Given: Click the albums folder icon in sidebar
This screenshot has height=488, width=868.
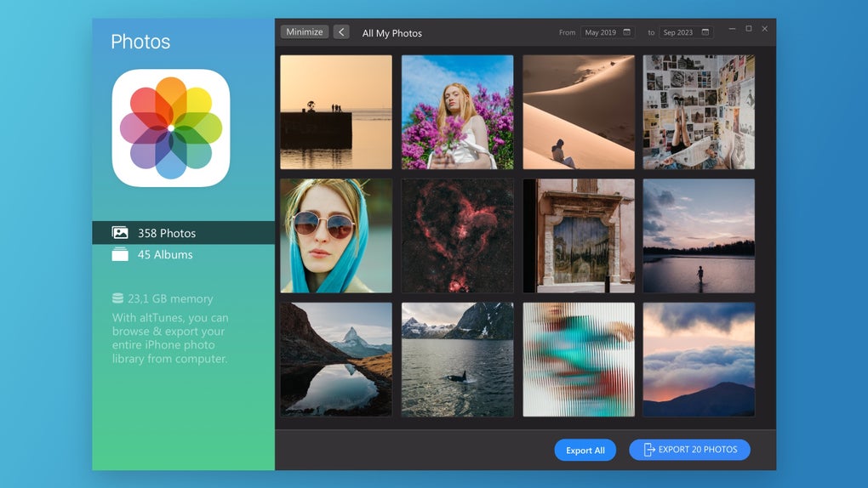Looking at the screenshot, I should click(120, 254).
